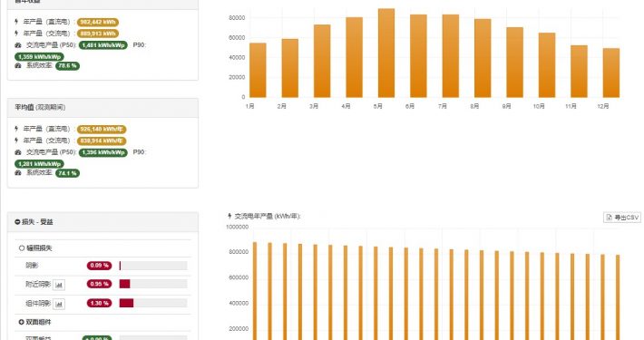The image size is (644, 340).
Task: Toggle the 辐照损失 section circle
Action: (x=22, y=248)
